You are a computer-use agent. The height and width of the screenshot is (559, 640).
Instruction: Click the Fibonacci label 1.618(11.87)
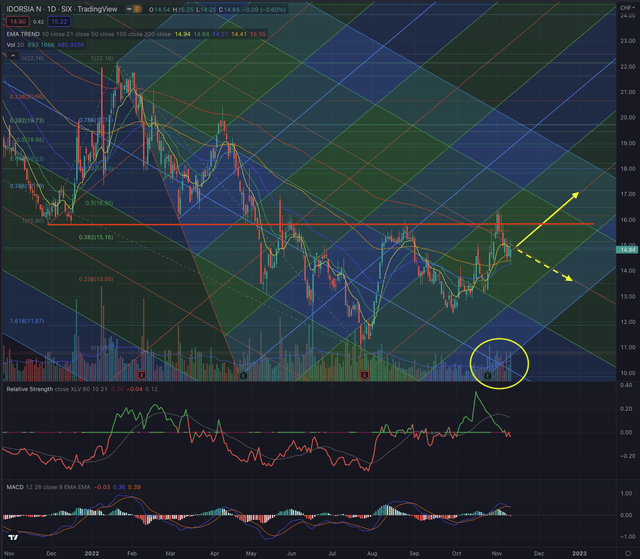pyautogui.click(x=27, y=321)
